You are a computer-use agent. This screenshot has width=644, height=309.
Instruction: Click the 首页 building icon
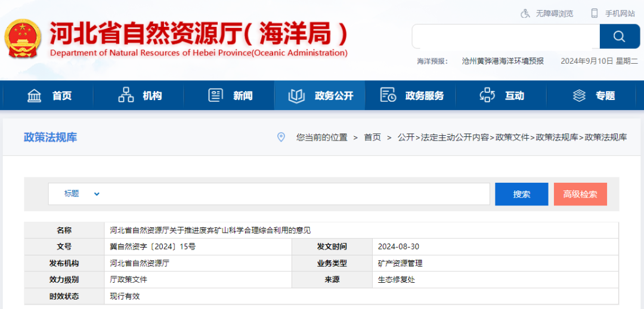(35, 95)
